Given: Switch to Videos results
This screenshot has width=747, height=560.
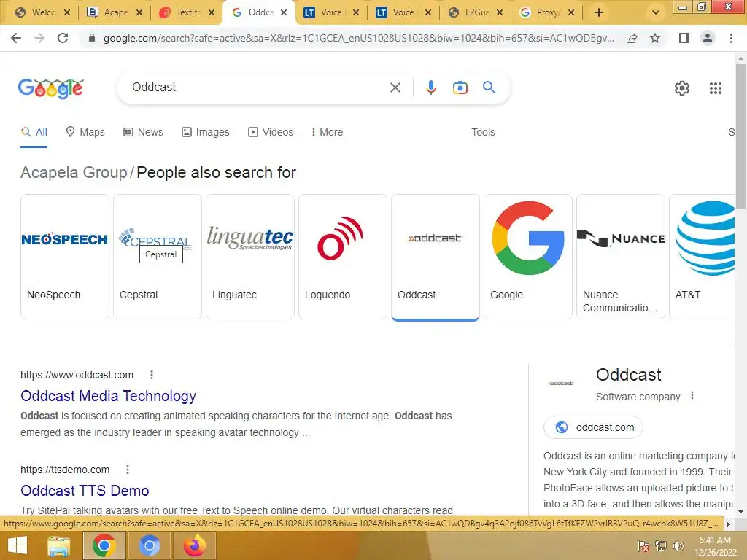Looking at the screenshot, I should coord(271,132).
